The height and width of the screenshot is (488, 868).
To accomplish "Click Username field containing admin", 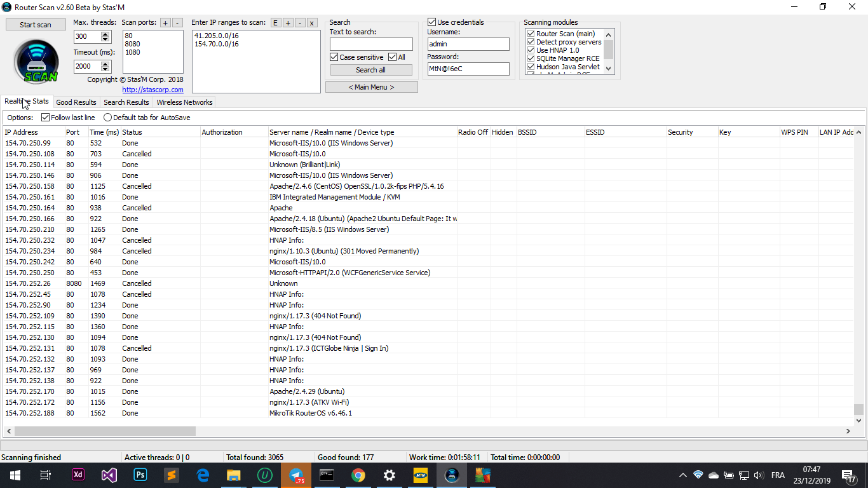I will click(x=468, y=44).
